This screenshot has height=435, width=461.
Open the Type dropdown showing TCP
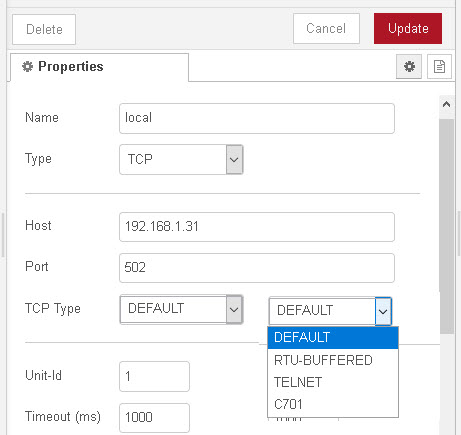[181, 159]
